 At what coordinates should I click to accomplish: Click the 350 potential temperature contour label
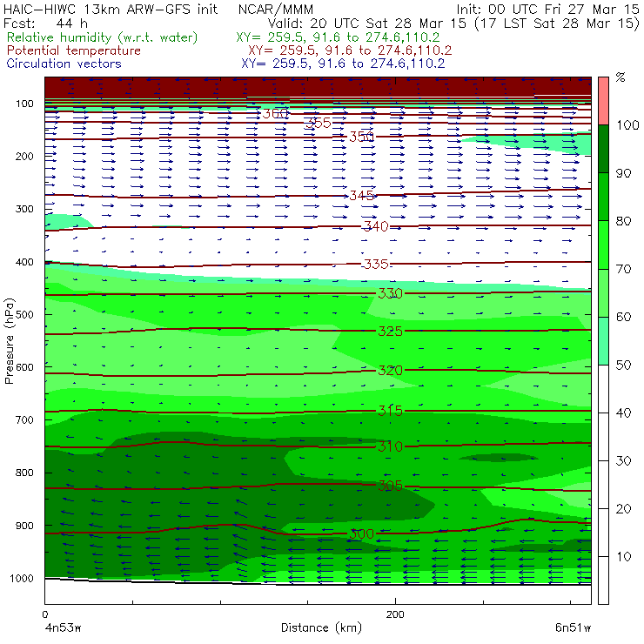[361, 137]
